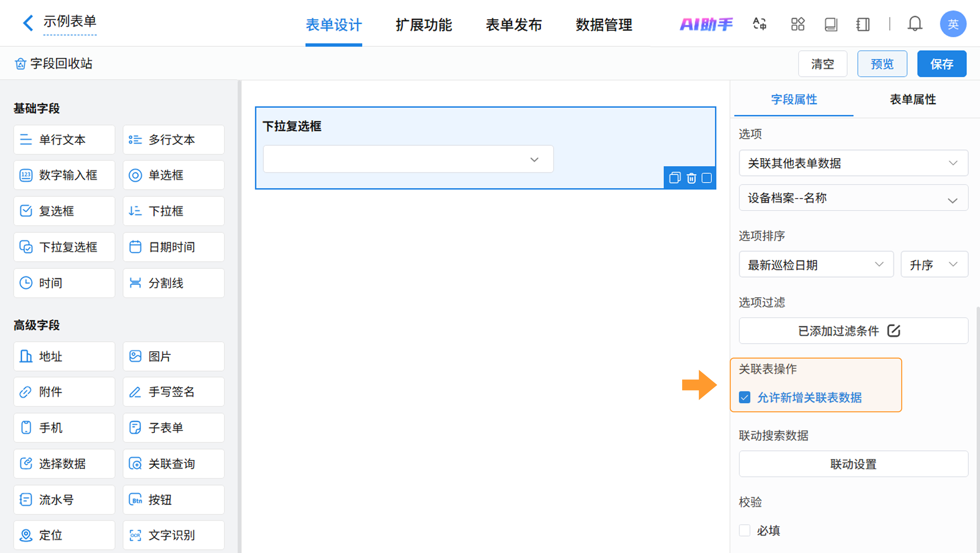Switch to the 表单属性 tab
Screen dimensions: 980x553
coord(912,100)
